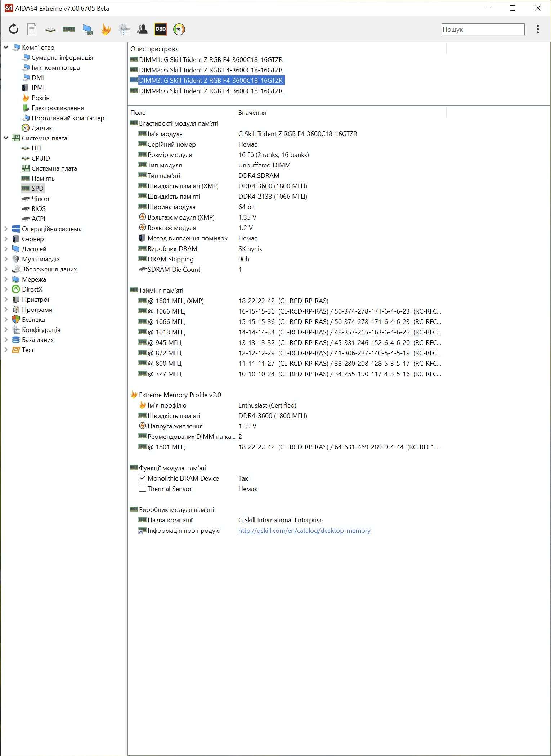Viewport: 551px width, 756px height.
Task: Open the gauge sensor panel icon
Action: [179, 29]
